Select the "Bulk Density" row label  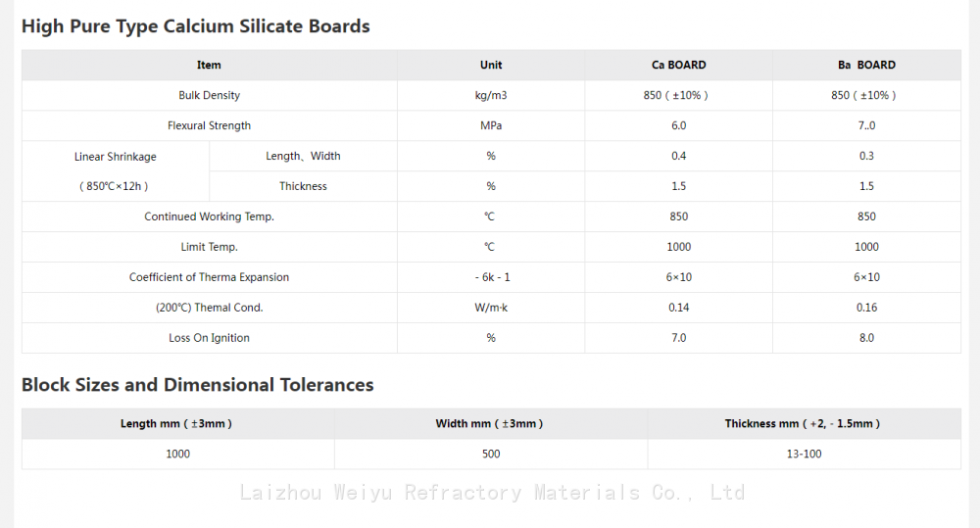point(209,95)
